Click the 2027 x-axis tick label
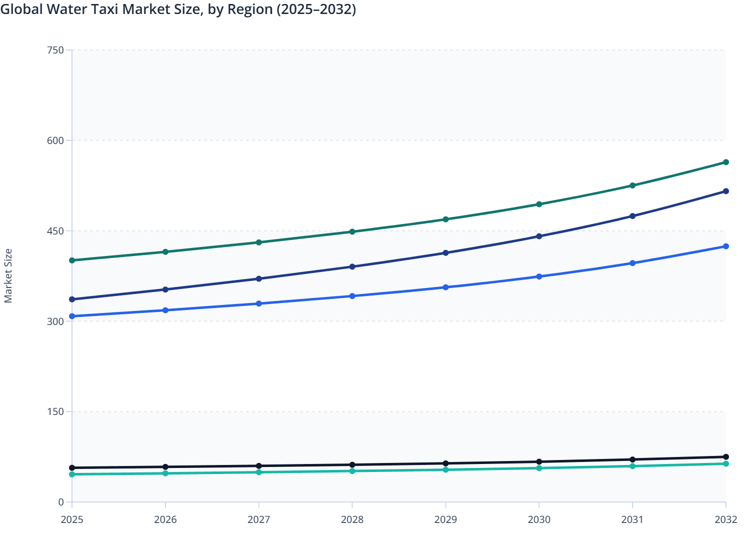Viewport: 754px width, 560px height. pyautogui.click(x=259, y=519)
